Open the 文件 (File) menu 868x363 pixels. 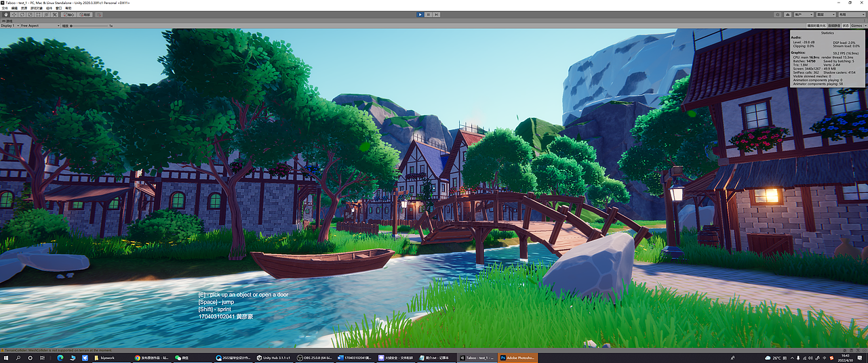point(5,8)
